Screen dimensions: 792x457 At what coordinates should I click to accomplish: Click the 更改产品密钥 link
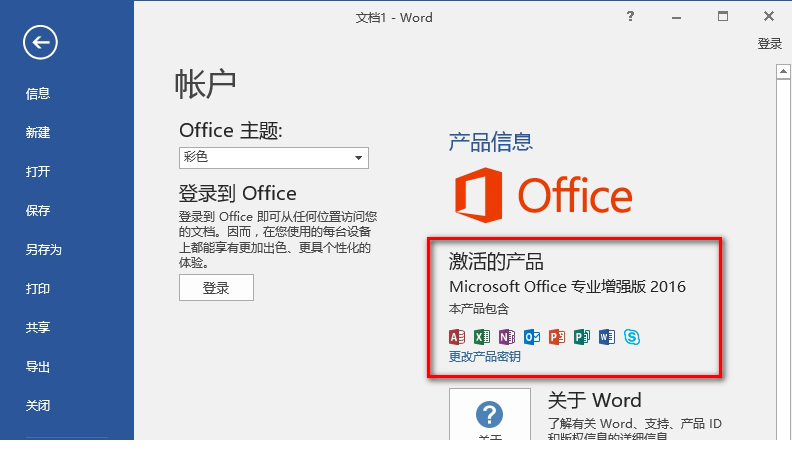tap(484, 357)
